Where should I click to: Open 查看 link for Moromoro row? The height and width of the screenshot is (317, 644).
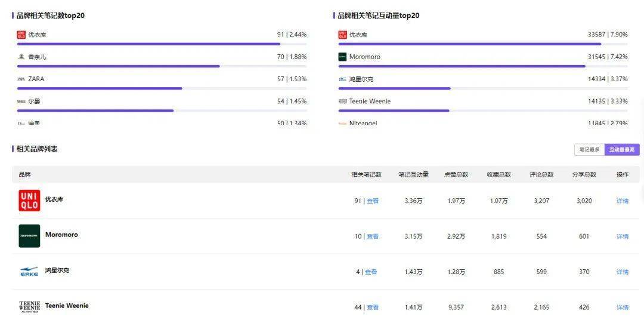tap(373, 236)
